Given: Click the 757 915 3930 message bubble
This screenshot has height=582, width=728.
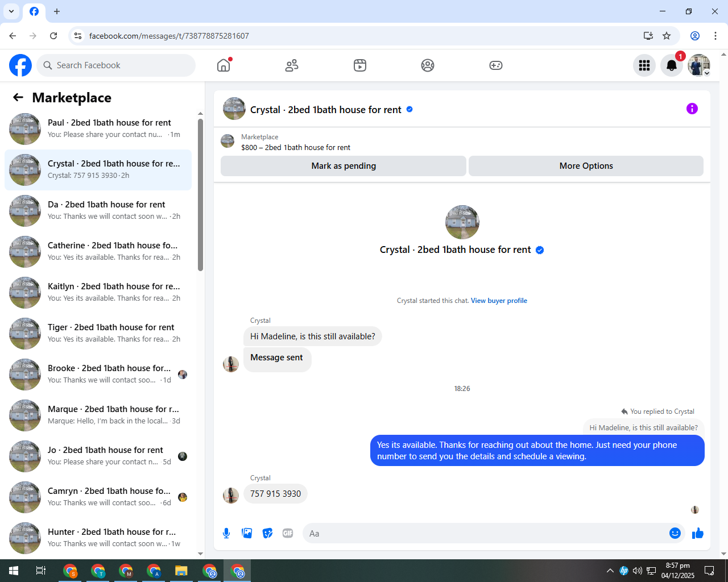Looking at the screenshot, I should 275,493.
